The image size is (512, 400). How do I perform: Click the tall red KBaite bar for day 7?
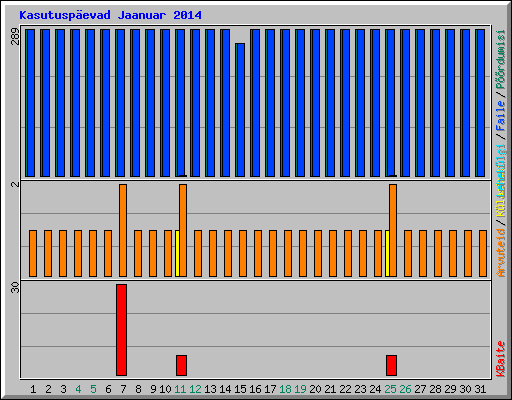pyautogui.click(x=121, y=330)
